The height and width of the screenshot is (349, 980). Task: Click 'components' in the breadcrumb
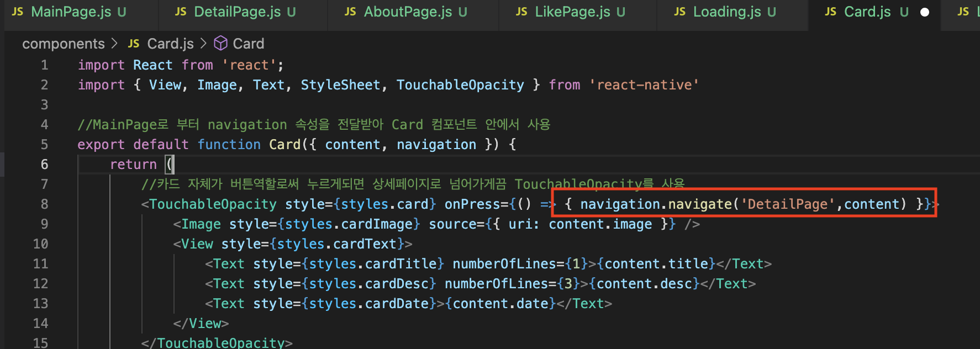click(x=64, y=44)
